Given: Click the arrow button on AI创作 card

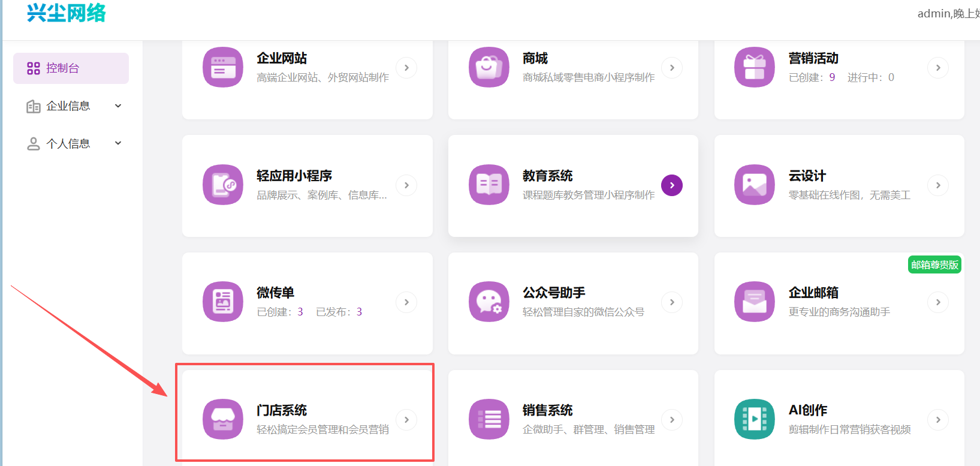Looking at the screenshot, I should point(938,420).
